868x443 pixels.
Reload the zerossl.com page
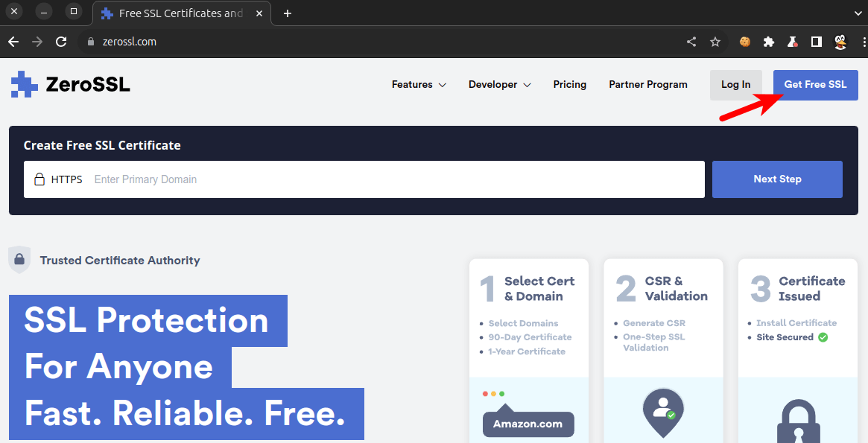61,42
